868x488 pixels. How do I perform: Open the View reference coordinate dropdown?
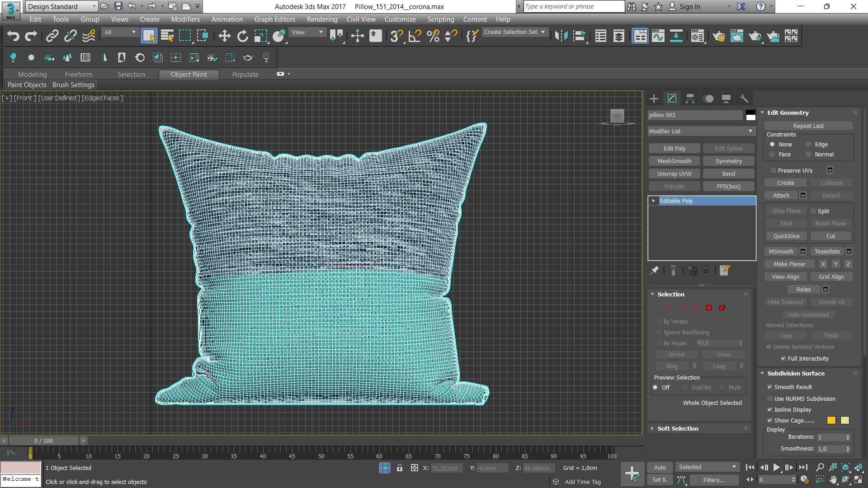click(x=307, y=33)
